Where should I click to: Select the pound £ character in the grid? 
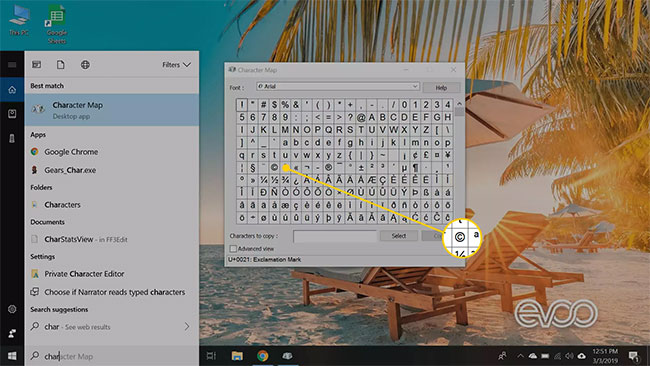coord(426,155)
